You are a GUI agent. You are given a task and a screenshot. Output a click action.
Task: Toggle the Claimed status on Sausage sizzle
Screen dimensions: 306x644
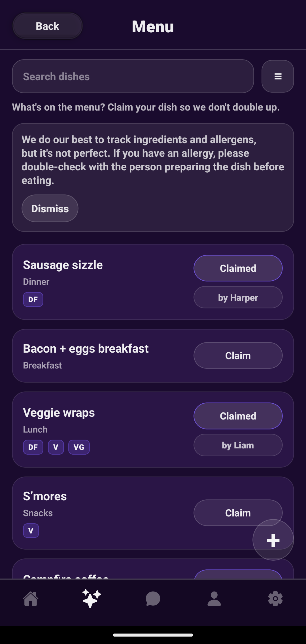click(238, 268)
